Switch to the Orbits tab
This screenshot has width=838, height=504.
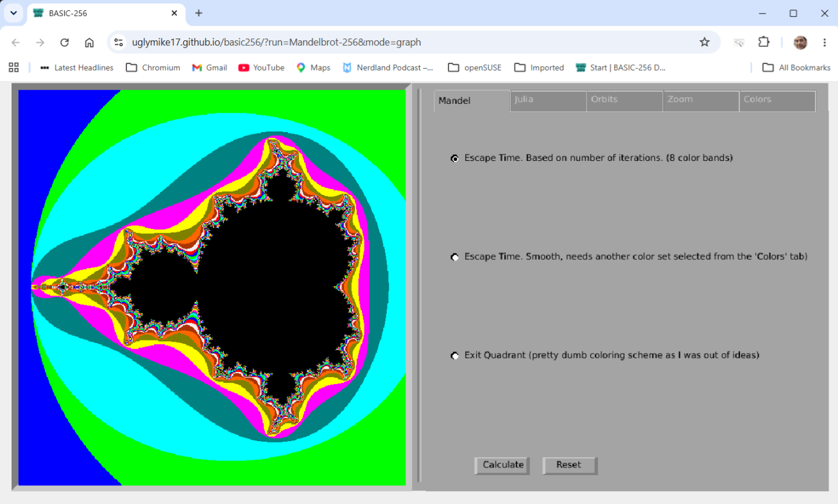[625, 101]
